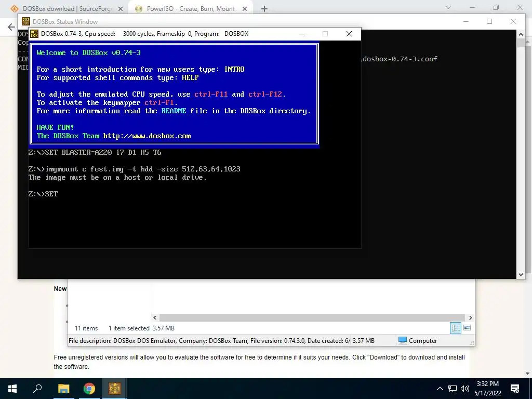Screen dimensions: 532x399
Task: Switch explorer to details view icon
Action: click(x=456, y=328)
